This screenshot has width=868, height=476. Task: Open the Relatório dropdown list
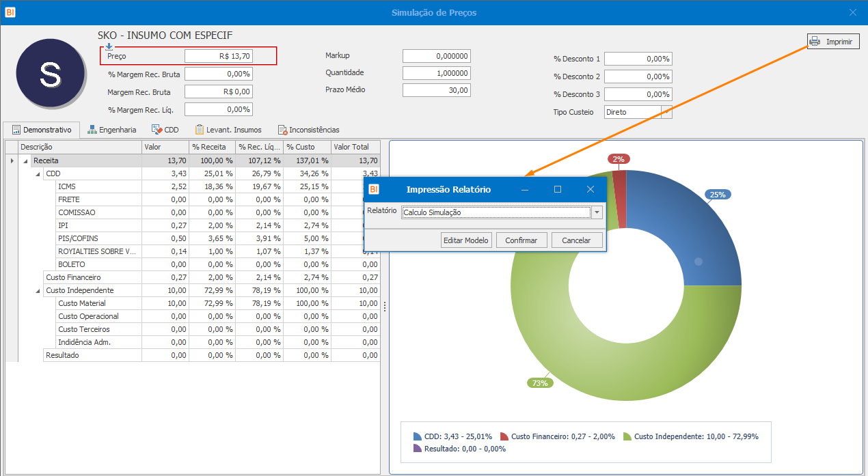point(597,212)
